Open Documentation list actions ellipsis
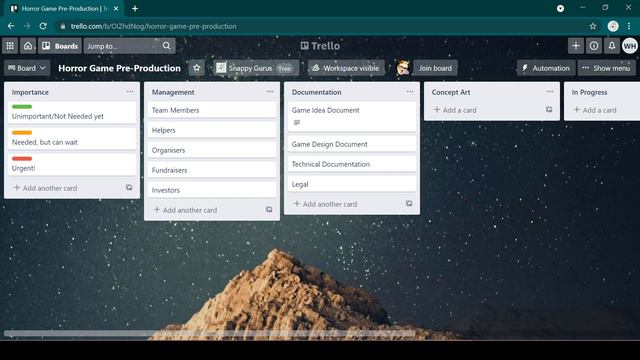The height and width of the screenshot is (360, 640). coord(410,92)
